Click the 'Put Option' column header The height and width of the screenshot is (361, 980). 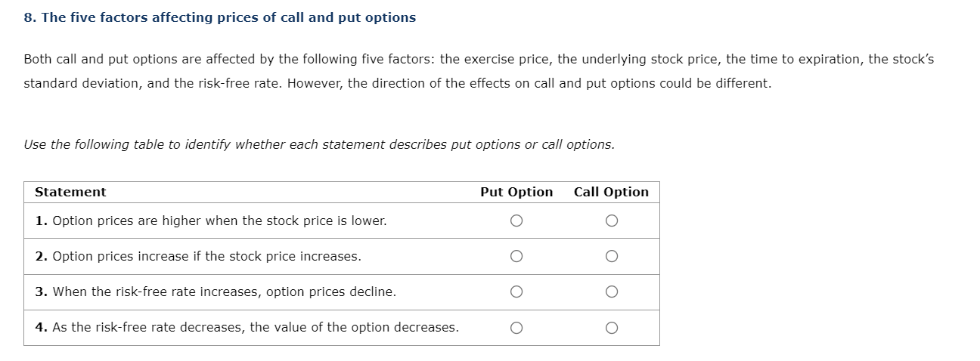[516, 192]
